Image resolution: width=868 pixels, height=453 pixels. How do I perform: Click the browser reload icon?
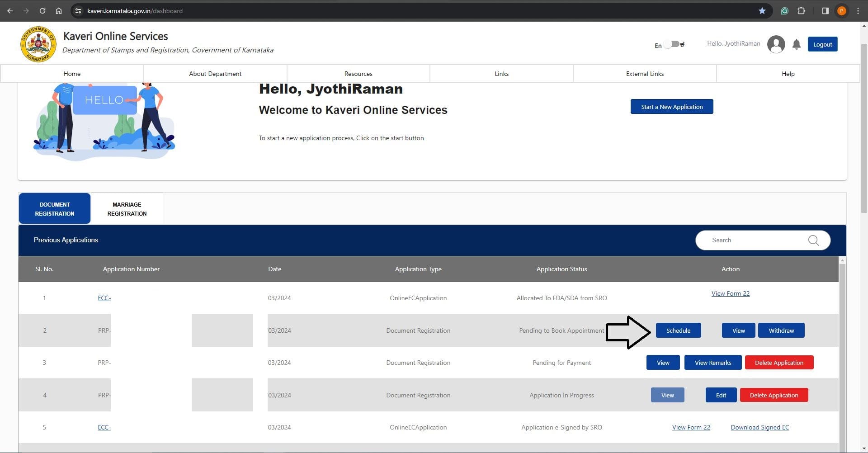(x=42, y=11)
